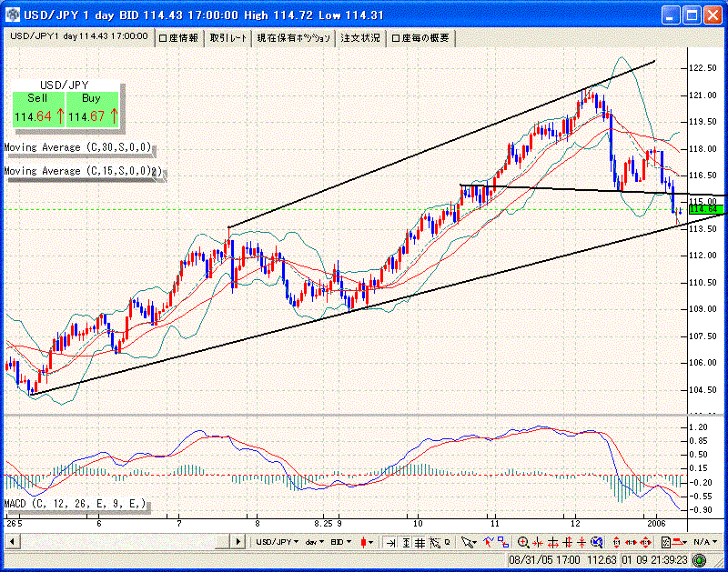
Task: Click the horizontal expand arrows icon
Action: pos(553,542)
